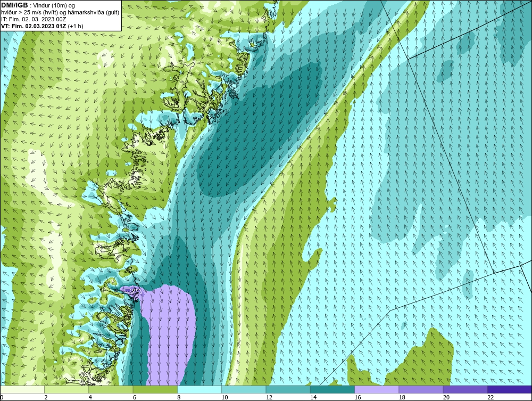The image size is (532, 401).
Task: Click the legend scale label '2'
Action: pos(46,398)
